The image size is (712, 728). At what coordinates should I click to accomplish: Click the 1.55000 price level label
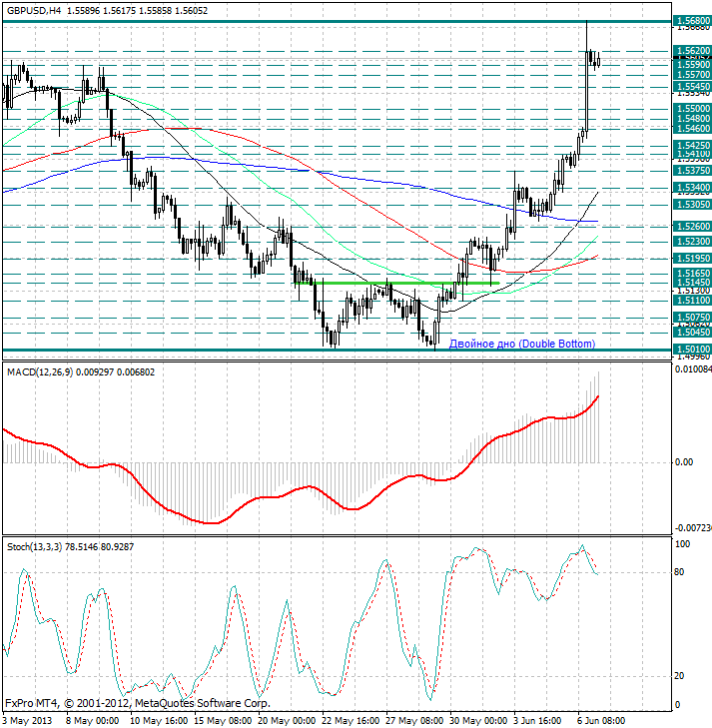tap(692, 108)
